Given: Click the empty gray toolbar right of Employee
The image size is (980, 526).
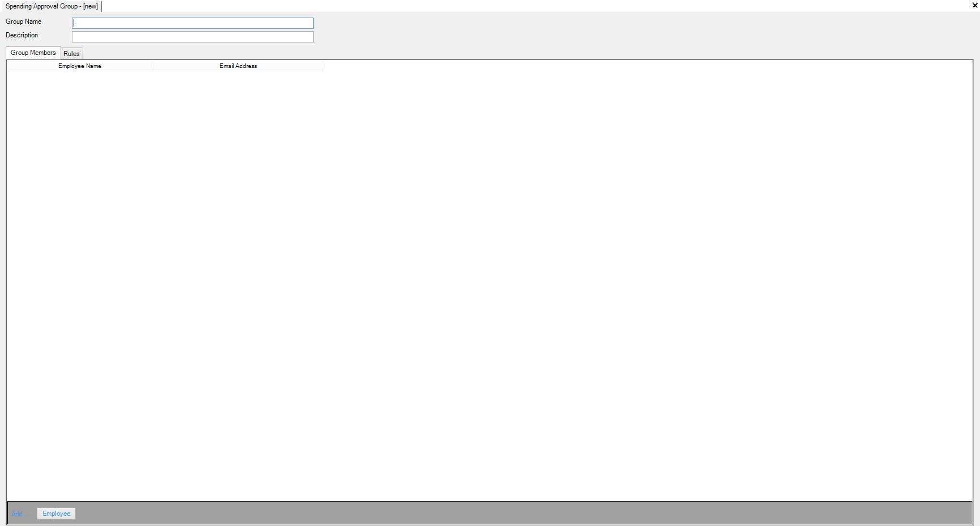Looking at the screenshot, I should point(510,514).
